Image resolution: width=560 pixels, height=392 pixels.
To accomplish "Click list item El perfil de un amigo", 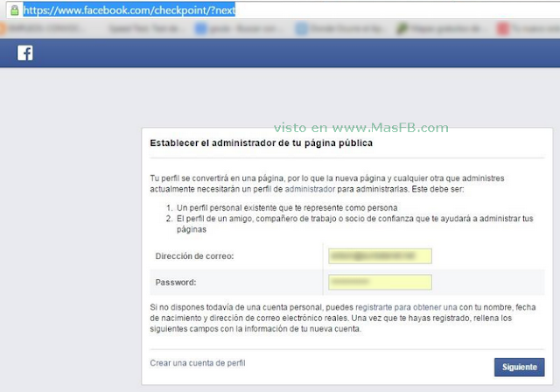I will coord(354,224).
